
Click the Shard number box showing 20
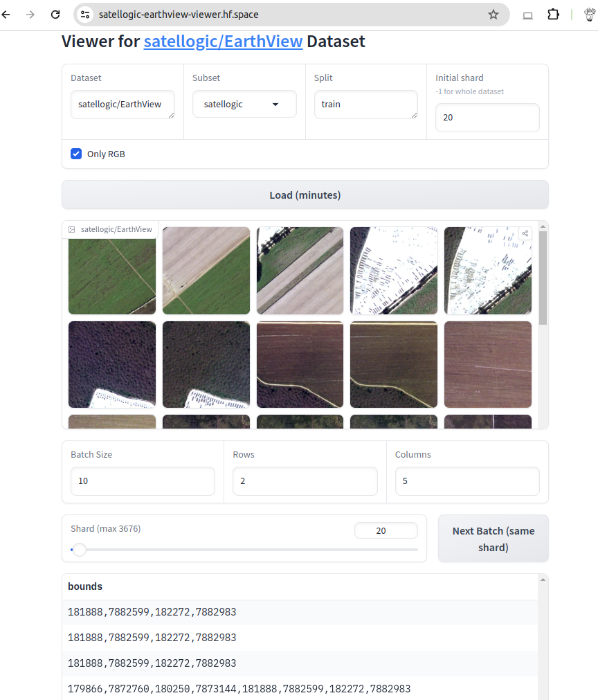(386, 531)
